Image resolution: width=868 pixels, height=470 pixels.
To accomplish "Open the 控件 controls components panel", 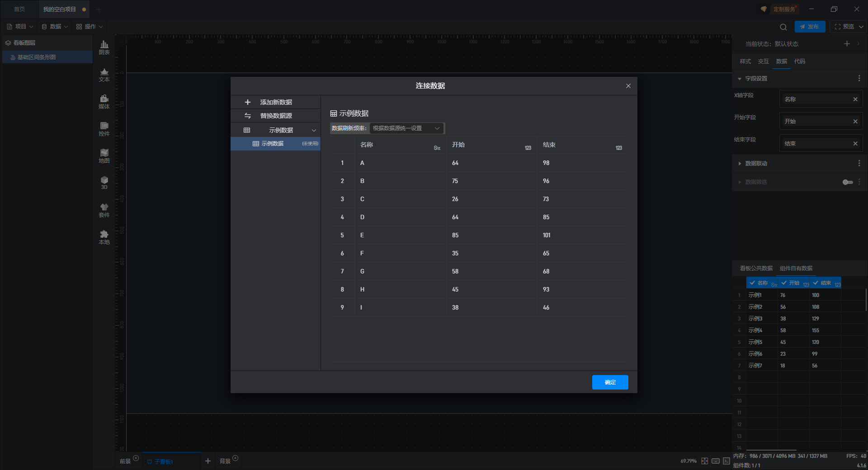I will (104, 129).
